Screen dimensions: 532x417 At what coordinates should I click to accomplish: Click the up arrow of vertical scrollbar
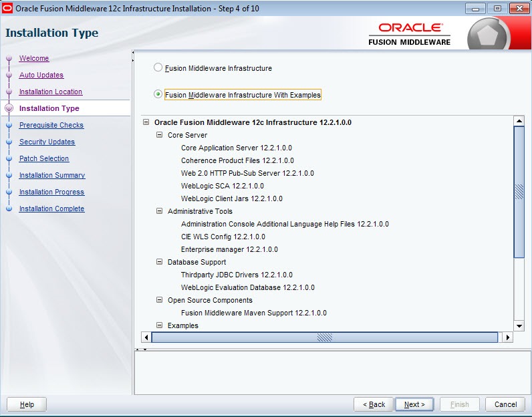tap(519, 121)
